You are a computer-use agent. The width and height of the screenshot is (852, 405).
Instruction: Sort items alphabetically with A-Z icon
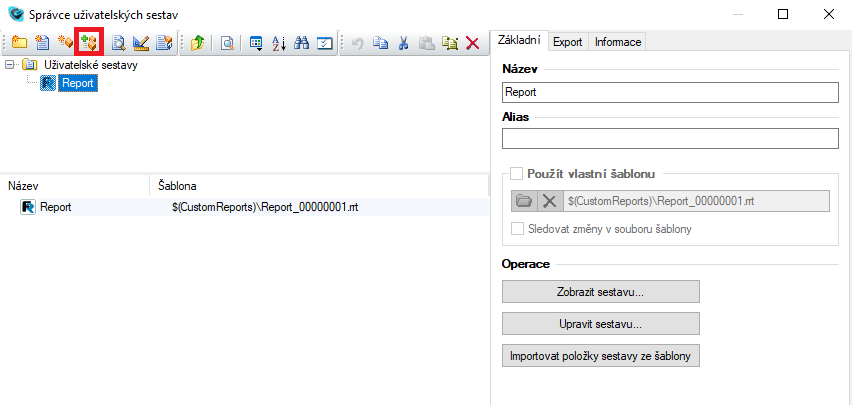(x=280, y=43)
